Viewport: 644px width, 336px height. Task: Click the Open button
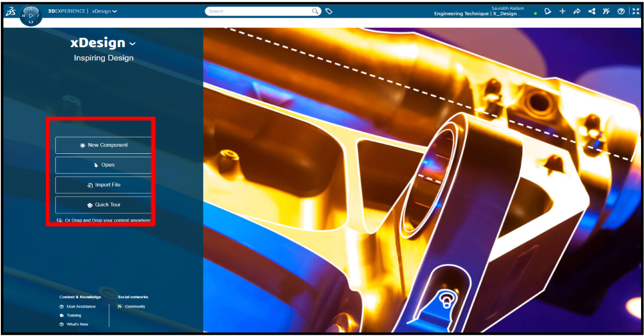(x=104, y=165)
